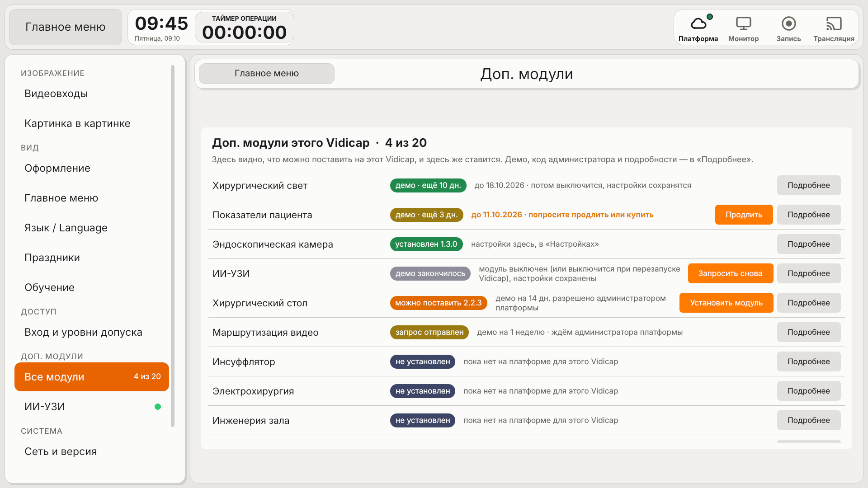Click the 'демо · ещё 10 дн.' badge
This screenshot has height=488, width=868.
coord(428,185)
